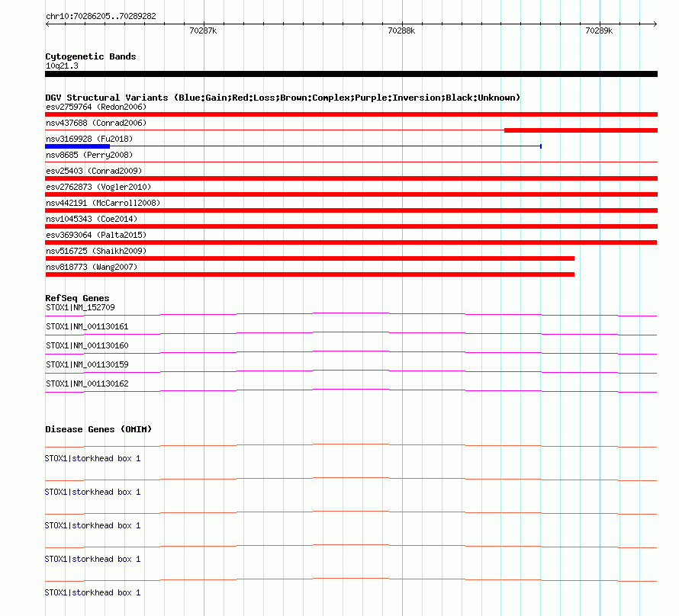Viewport: 679px width, 616px height.
Task: Open variant nsv437688 (Conrad2006) label
Action: [x=96, y=123]
